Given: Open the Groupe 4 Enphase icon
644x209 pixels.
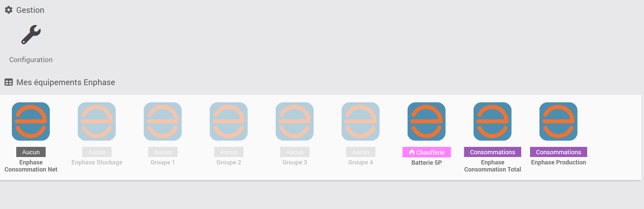Looking at the screenshot, I should [x=361, y=122].
